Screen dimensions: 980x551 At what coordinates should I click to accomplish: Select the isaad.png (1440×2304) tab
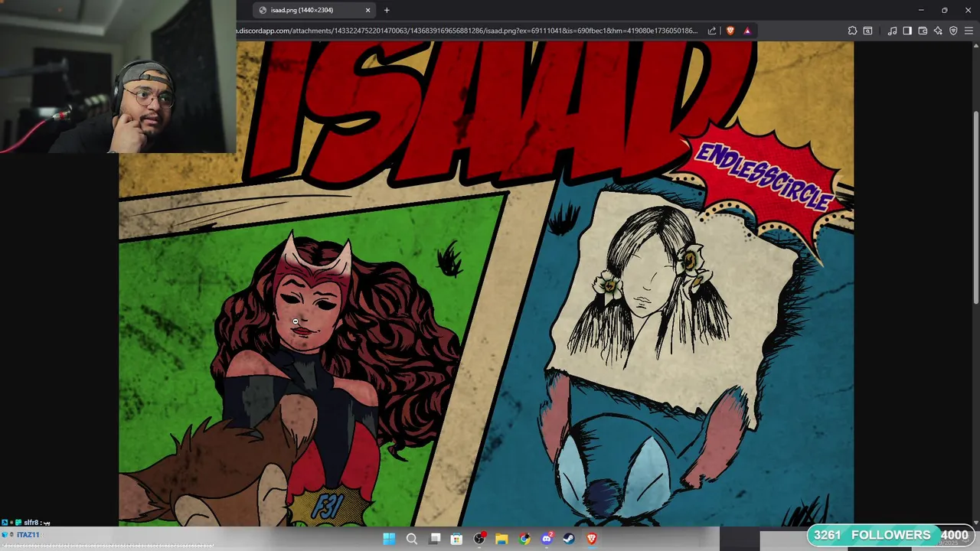(x=315, y=10)
